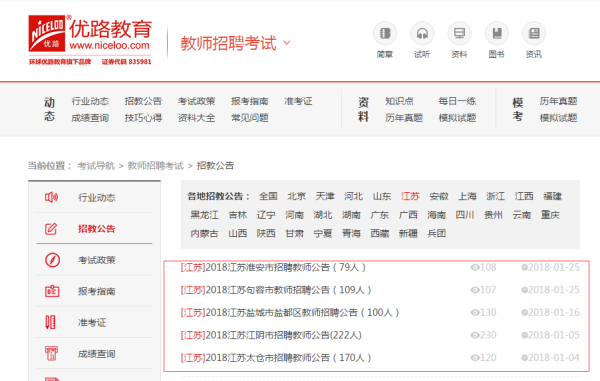
Task: Filter announcements by 河南
Action: (x=294, y=215)
